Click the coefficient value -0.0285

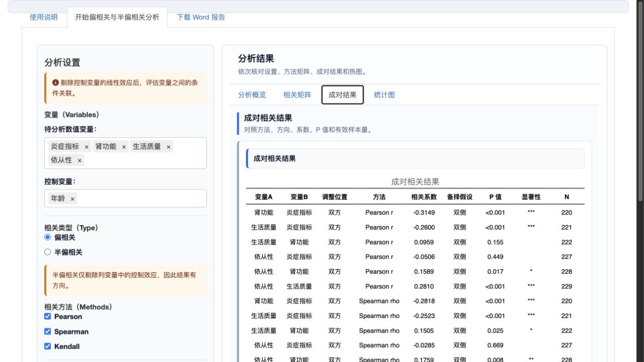coord(424,345)
